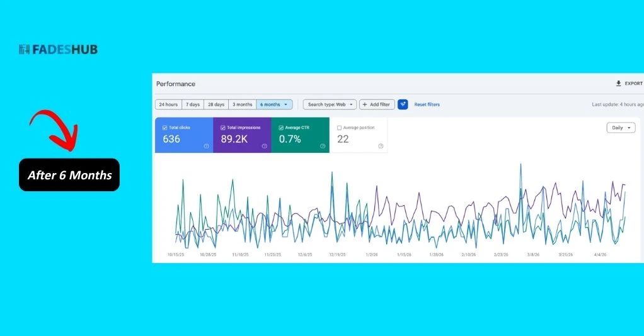Select the 28 days range tab

tap(216, 104)
